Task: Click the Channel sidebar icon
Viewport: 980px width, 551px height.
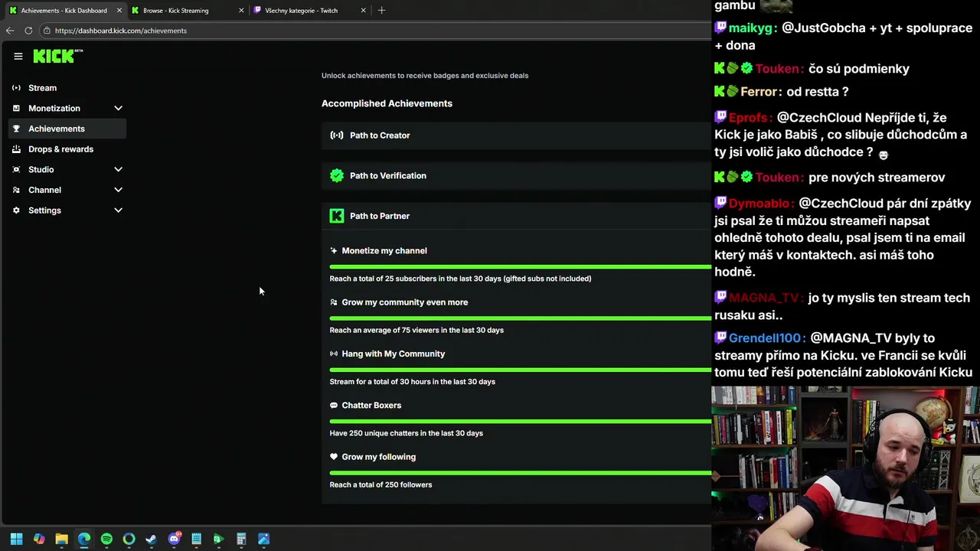Action: [16, 190]
